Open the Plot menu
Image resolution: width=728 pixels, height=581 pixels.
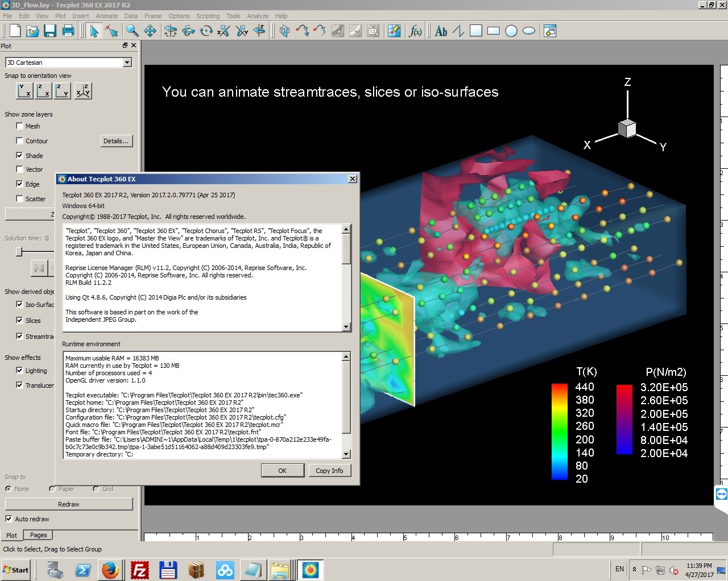tap(60, 16)
